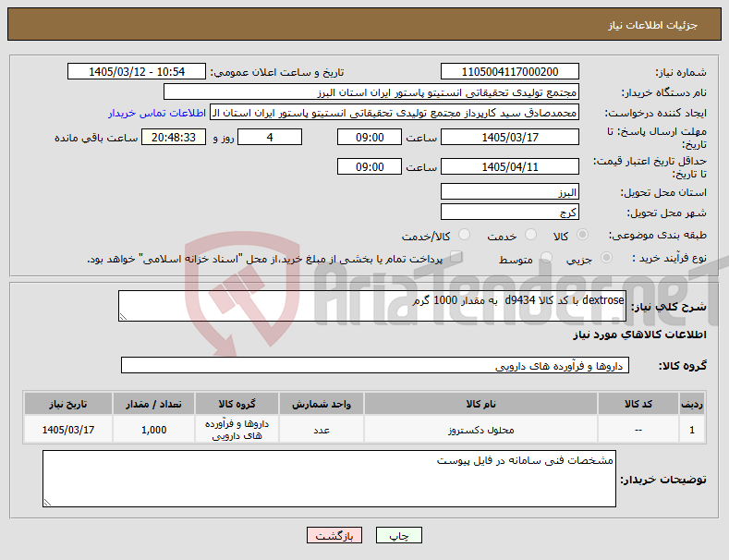The width and height of the screenshot is (729, 560).
Task: Click the buyer notes text area
Action: click(329, 479)
